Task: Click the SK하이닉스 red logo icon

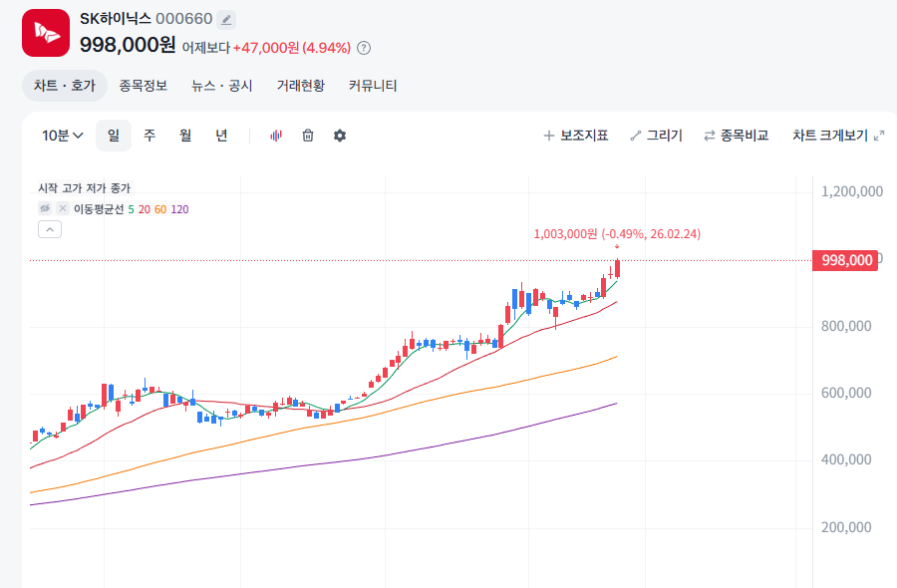Action: coord(46,33)
